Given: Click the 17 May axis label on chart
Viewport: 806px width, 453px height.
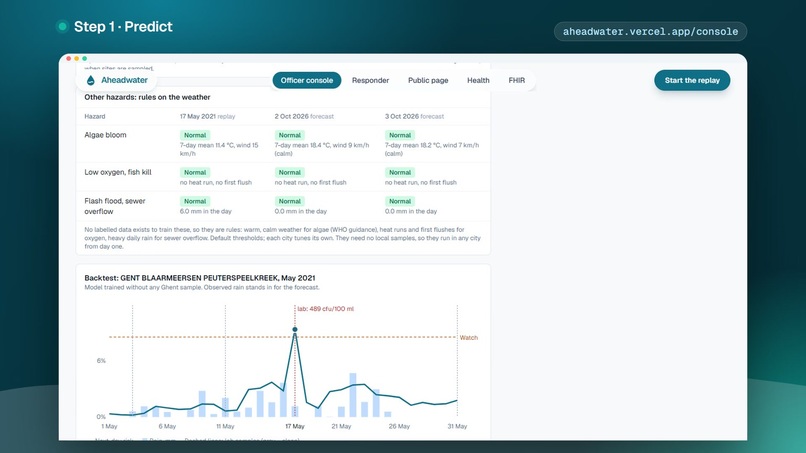Looking at the screenshot, I should [x=295, y=426].
